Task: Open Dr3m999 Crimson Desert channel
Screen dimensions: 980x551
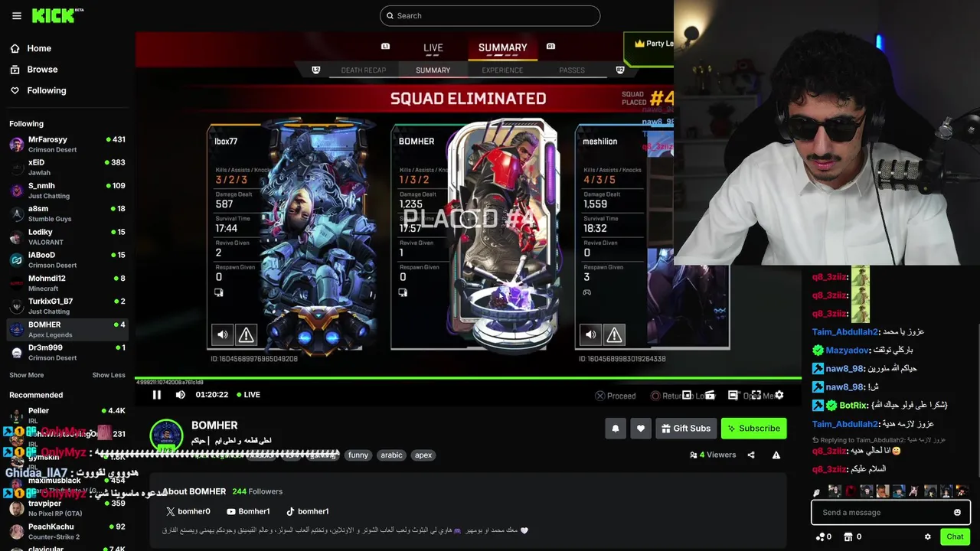Action: pos(67,352)
